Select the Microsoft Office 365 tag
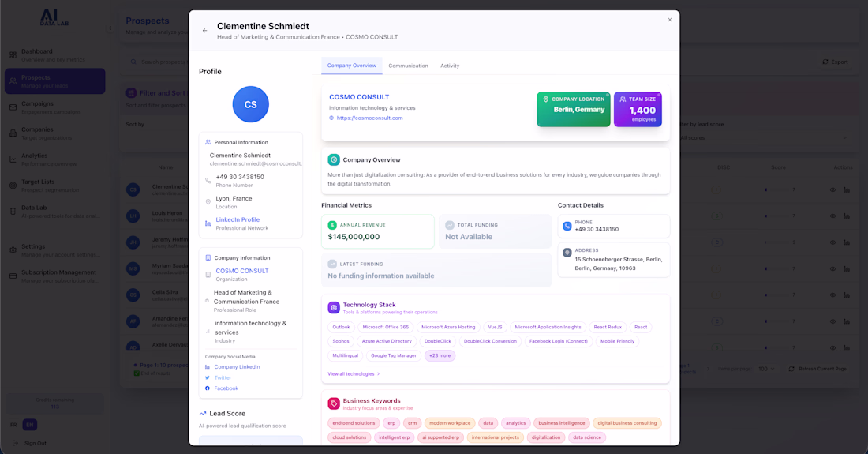Screen dimensions: 868x454 [x=386, y=327]
